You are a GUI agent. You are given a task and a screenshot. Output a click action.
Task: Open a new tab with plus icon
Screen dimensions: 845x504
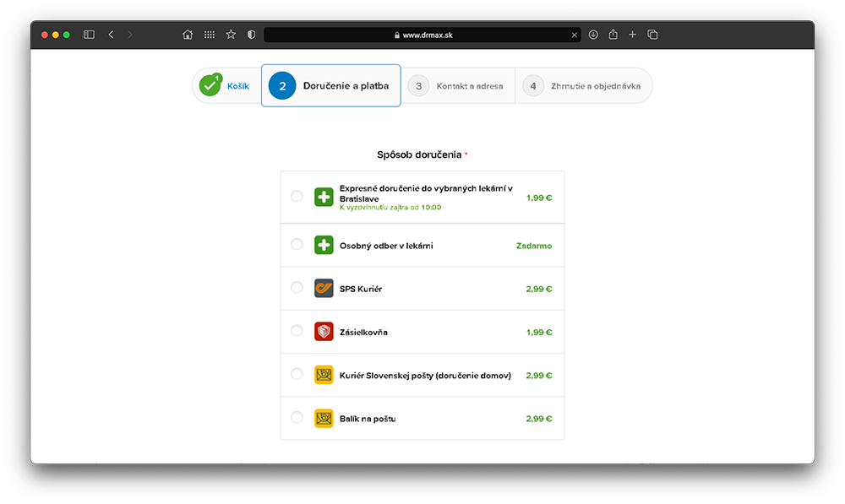click(633, 35)
